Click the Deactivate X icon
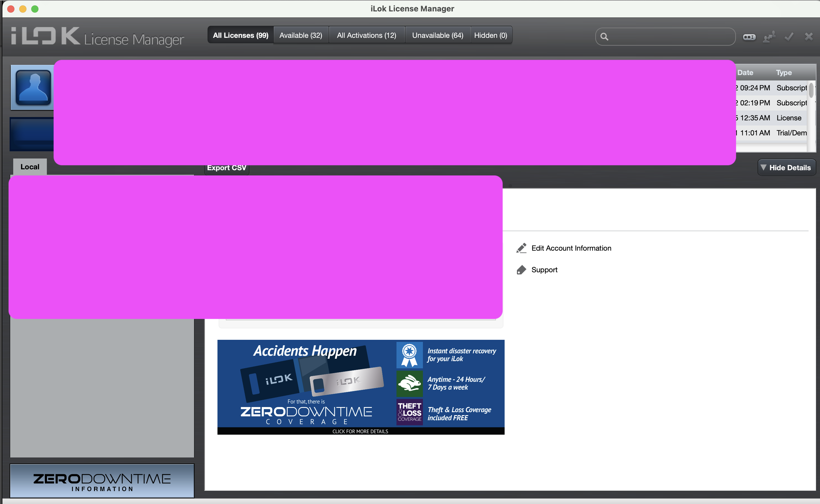The height and width of the screenshot is (504, 820). [x=809, y=37]
